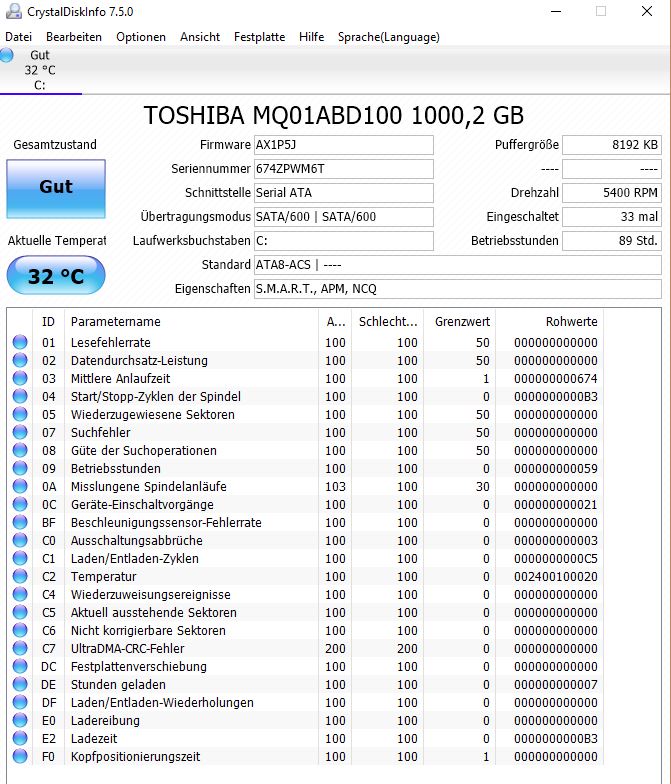671x784 pixels.
Task: Click the status orb for Wiederzugewiesene Sektoren
Action: coord(20,414)
